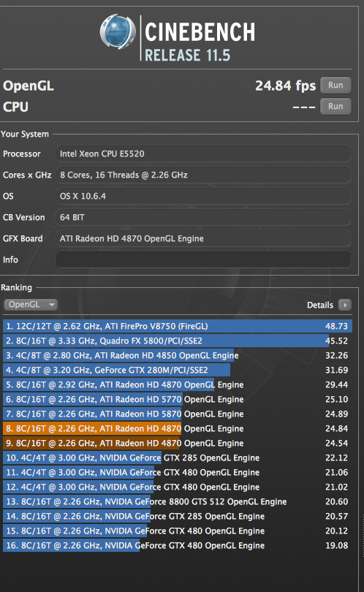Click the empty Info input field

(x=203, y=259)
